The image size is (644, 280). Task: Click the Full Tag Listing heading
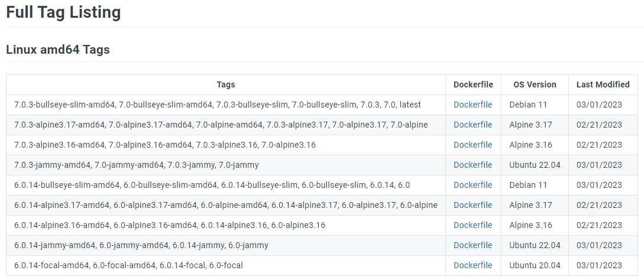pos(63,12)
